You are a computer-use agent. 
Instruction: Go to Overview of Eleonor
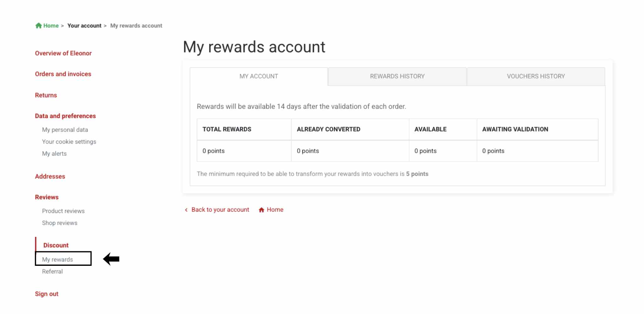point(63,53)
